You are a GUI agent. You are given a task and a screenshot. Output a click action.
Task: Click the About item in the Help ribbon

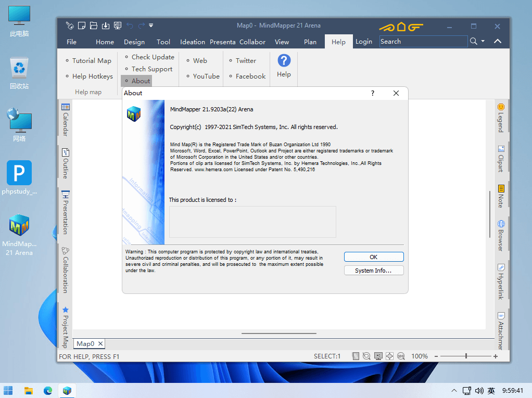[136, 81]
